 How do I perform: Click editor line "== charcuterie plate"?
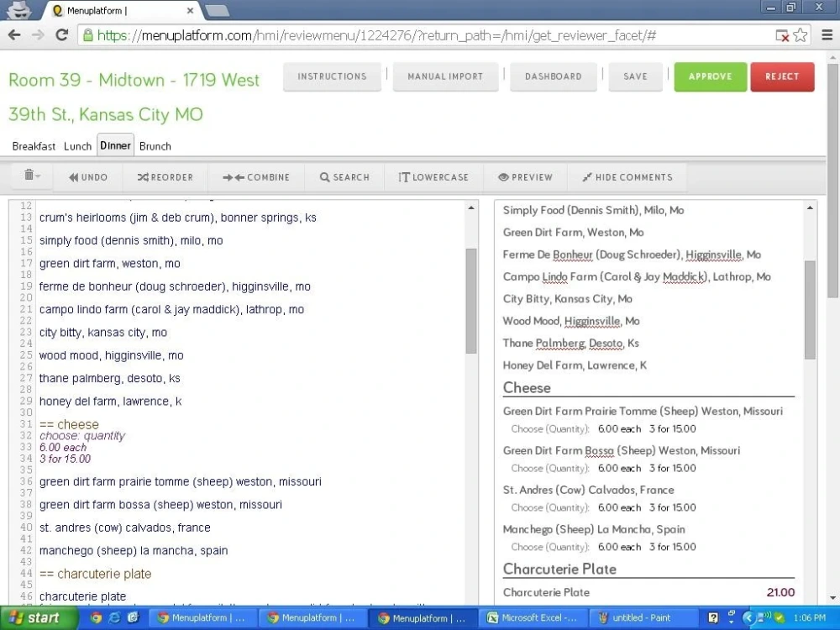coord(96,574)
